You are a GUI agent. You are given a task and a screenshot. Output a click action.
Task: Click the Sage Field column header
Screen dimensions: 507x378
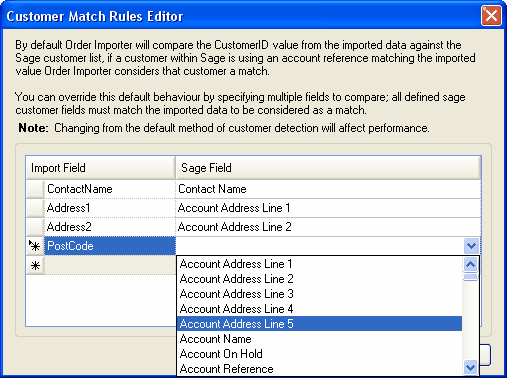[x=328, y=168]
